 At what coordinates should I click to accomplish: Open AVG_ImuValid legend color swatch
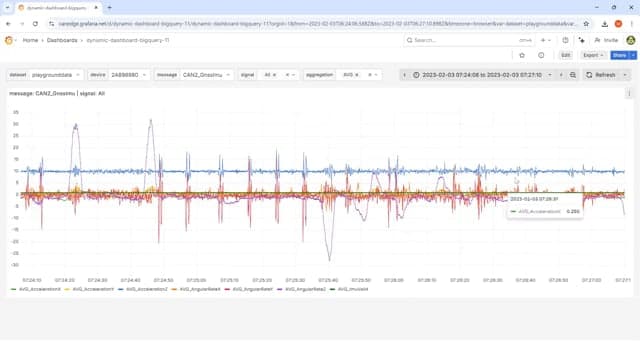click(x=333, y=289)
